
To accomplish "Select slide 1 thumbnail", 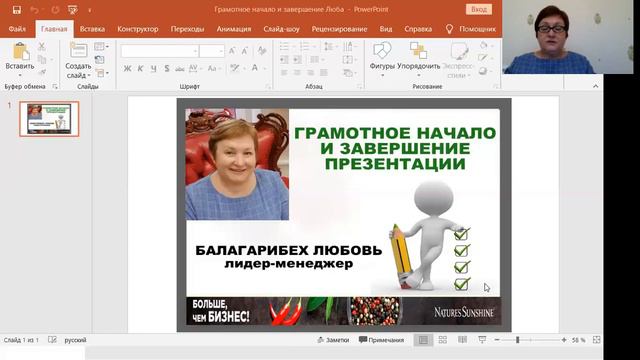I will pos(49,119).
